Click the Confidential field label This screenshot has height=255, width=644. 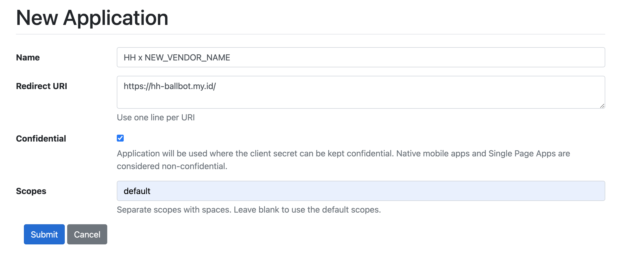coord(41,139)
